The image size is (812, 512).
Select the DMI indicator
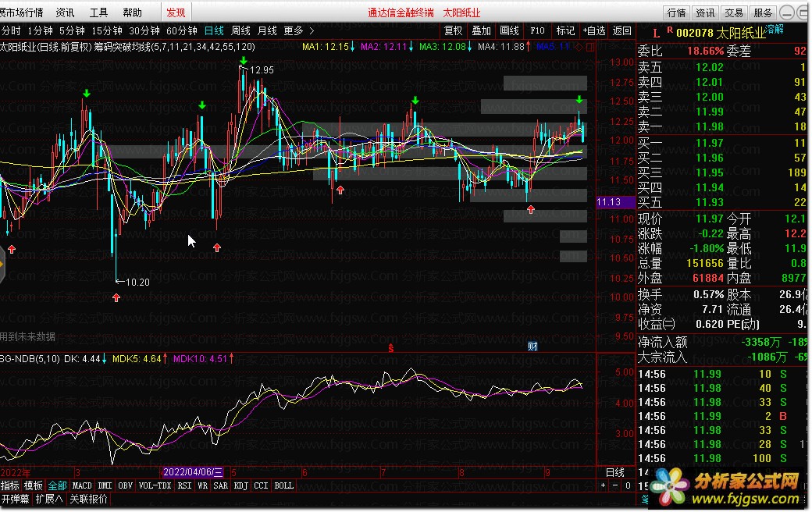coord(105,485)
